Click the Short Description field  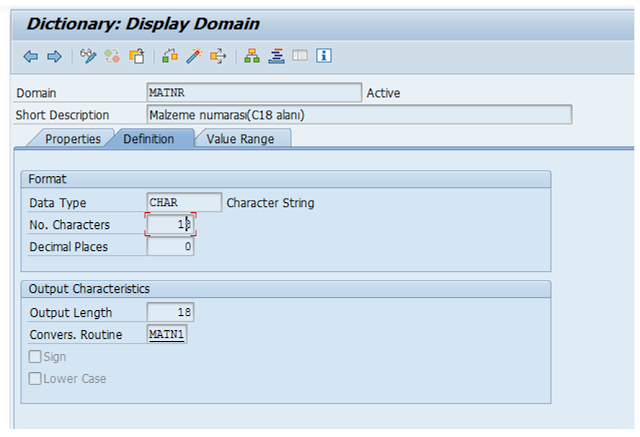click(x=359, y=115)
